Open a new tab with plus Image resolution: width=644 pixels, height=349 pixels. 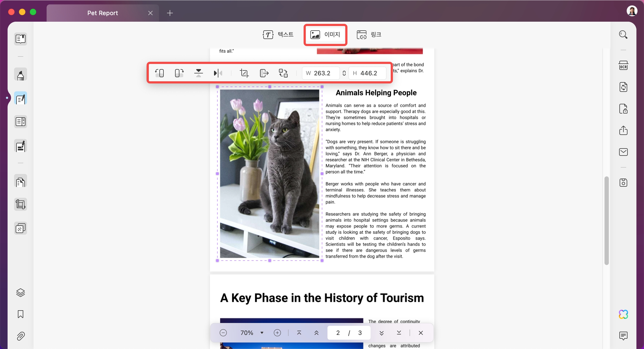[170, 13]
